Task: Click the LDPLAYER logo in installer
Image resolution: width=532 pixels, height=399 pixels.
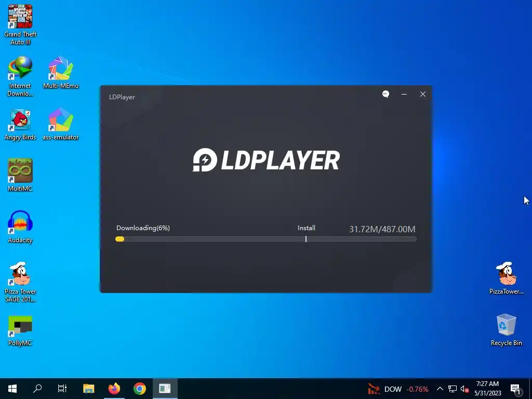Action: [266, 160]
